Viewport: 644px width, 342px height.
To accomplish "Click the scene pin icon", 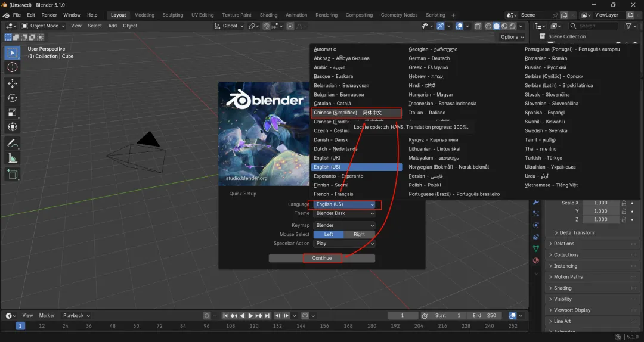I will 555,15.
